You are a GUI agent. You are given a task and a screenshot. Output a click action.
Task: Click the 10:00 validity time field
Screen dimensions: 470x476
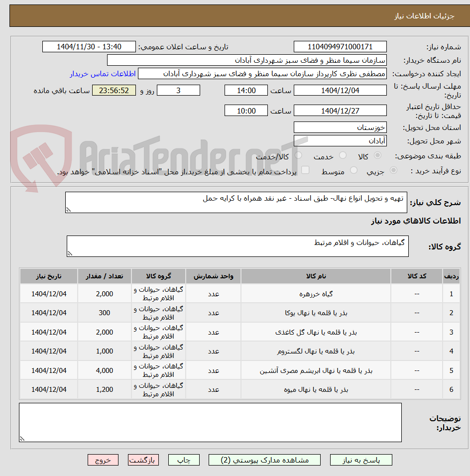[246, 111]
